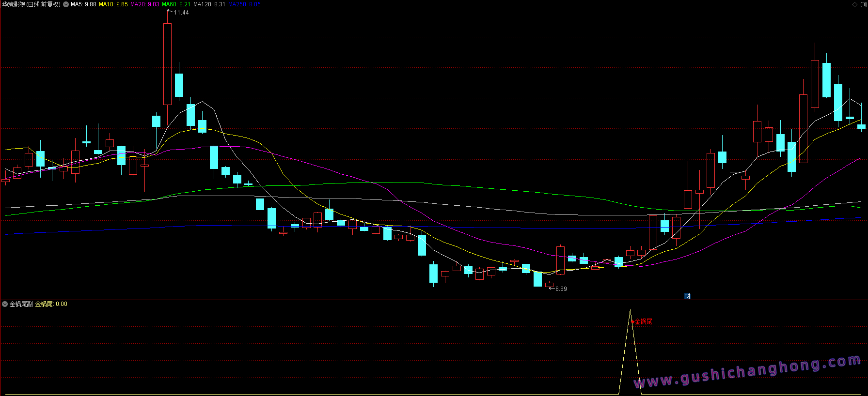Click the red 金锅尾 signal label at the spike

[x=643, y=321]
